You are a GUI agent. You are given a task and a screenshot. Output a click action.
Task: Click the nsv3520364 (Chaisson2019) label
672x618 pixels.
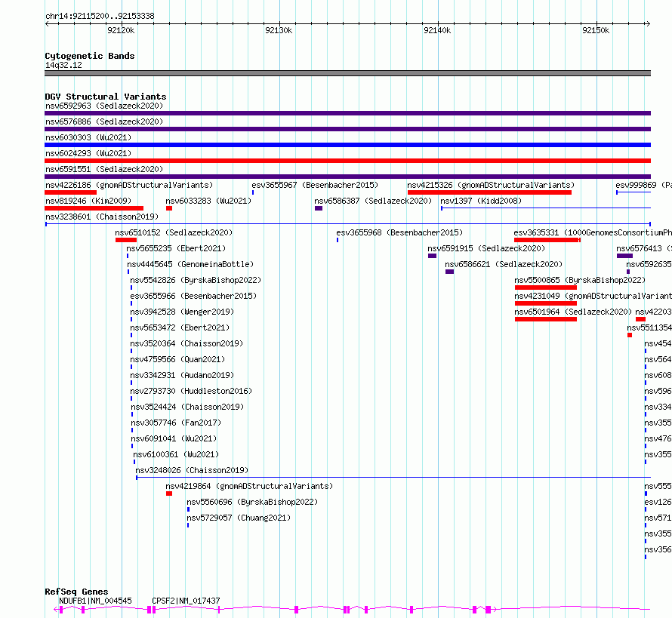click(x=186, y=343)
